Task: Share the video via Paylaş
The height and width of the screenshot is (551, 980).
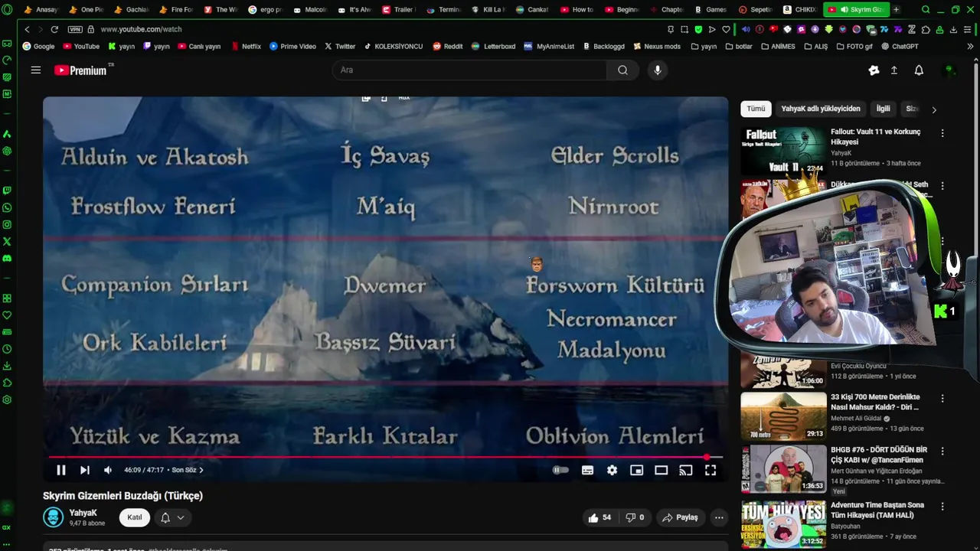Action: tap(680, 517)
